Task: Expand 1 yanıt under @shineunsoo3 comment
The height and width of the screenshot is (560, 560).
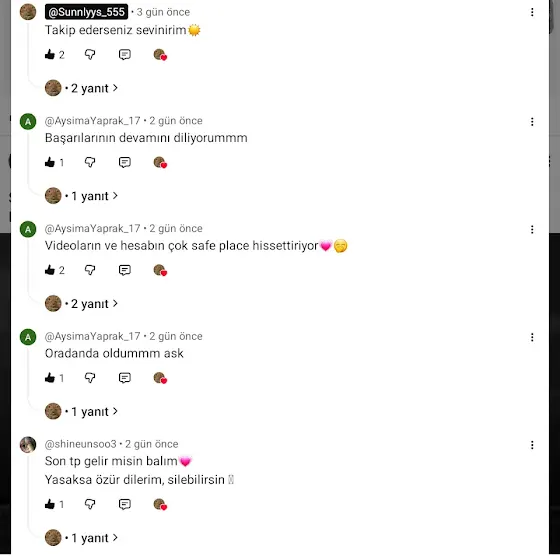Action: click(81, 538)
